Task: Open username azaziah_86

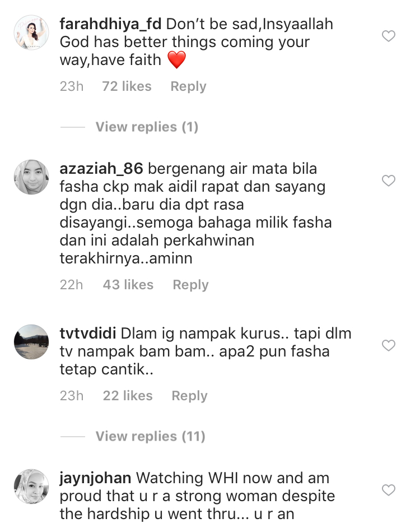Action: tap(101, 168)
